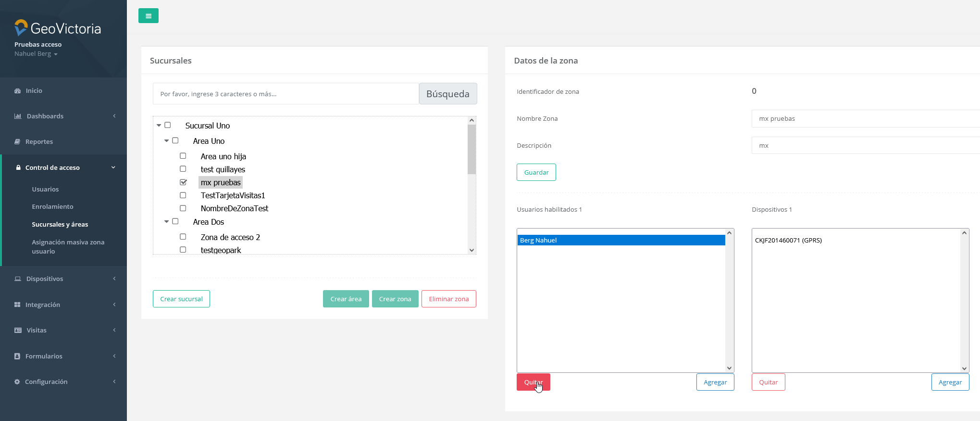Click the Dispositivos laptop icon

[18, 279]
